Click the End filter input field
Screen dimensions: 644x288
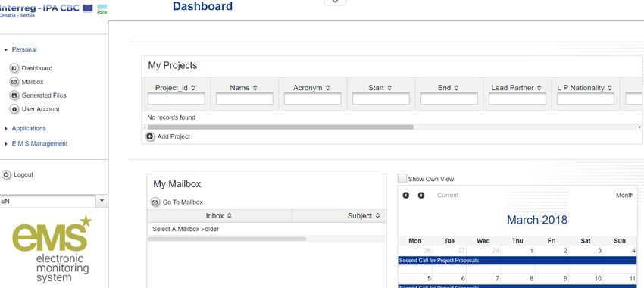click(x=449, y=99)
